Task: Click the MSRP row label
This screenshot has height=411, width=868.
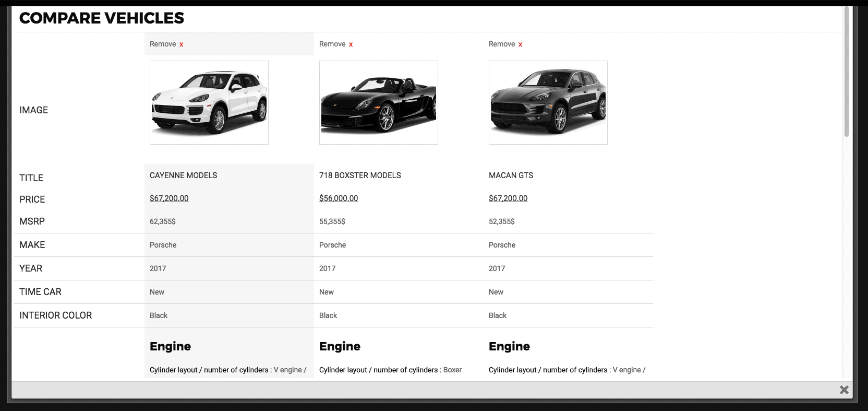Action: (32, 221)
